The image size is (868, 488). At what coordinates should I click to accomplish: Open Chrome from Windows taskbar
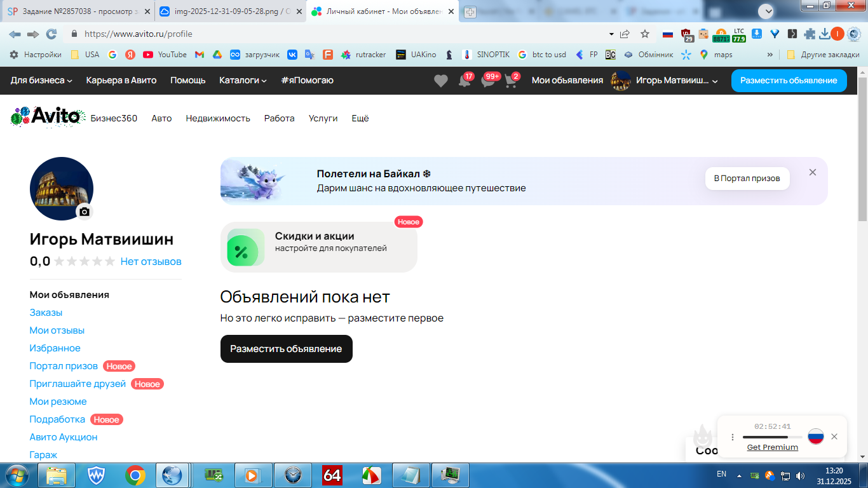click(x=135, y=475)
